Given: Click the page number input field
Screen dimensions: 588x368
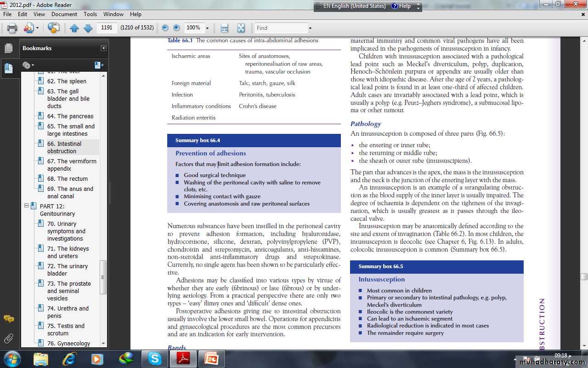Looking at the screenshot, I should click(107, 28).
